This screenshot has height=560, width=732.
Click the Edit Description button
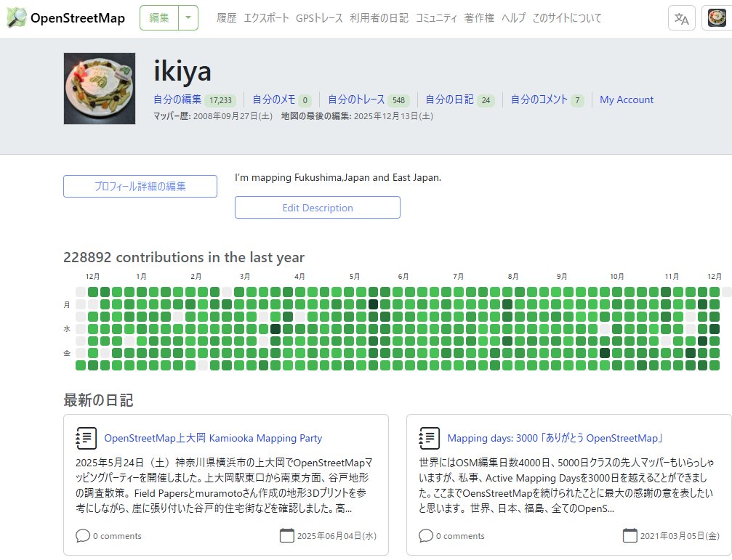(x=318, y=208)
